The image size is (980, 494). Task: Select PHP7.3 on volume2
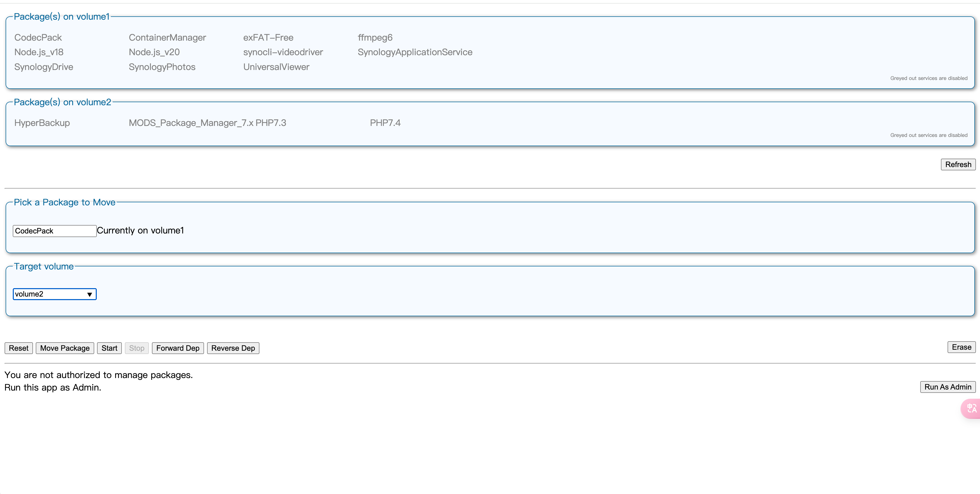[x=271, y=123]
